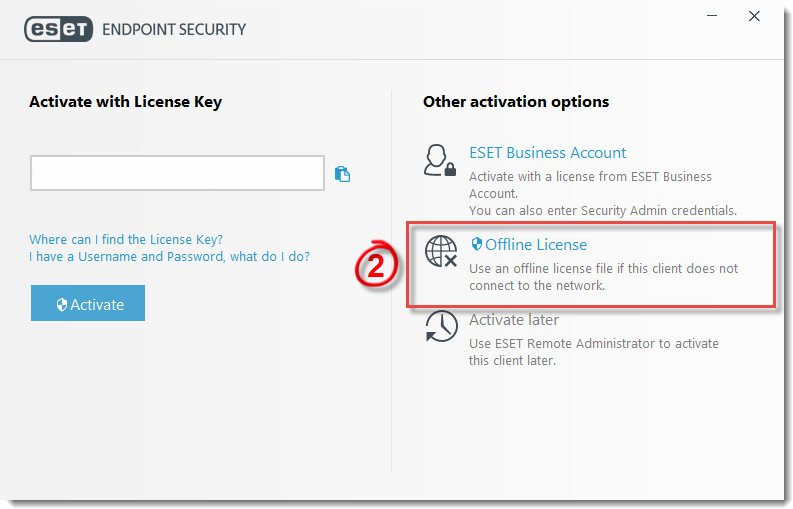Minimize the ESET Endpoint Security window
Image resolution: width=793 pixels, height=509 pixels.
point(712,16)
